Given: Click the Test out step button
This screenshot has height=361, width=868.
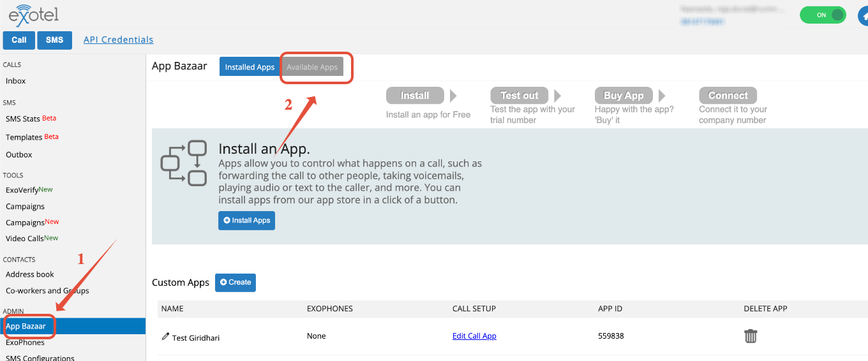Looking at the screenshot, I should click(x=519, y=96).
